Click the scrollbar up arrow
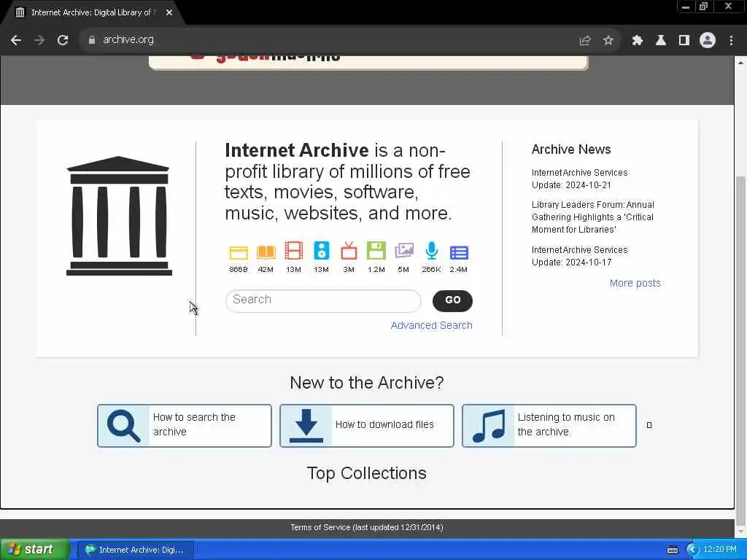 pos(740,63)
